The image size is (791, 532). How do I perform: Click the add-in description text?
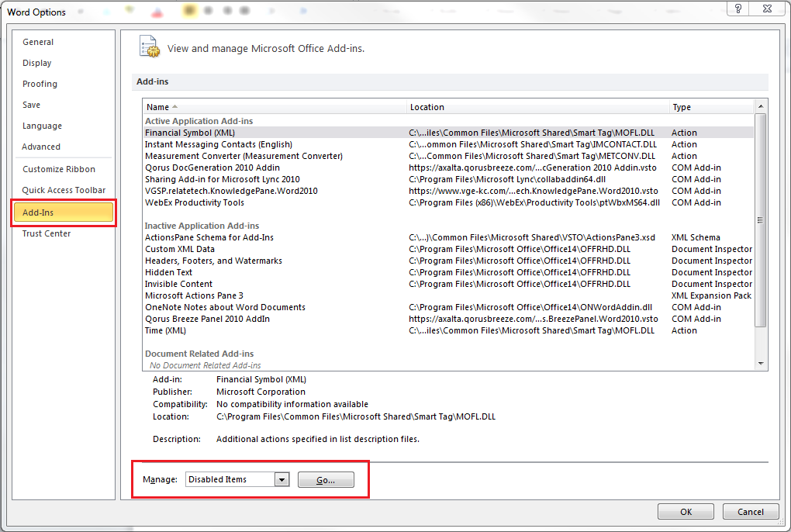coord(318,439)
